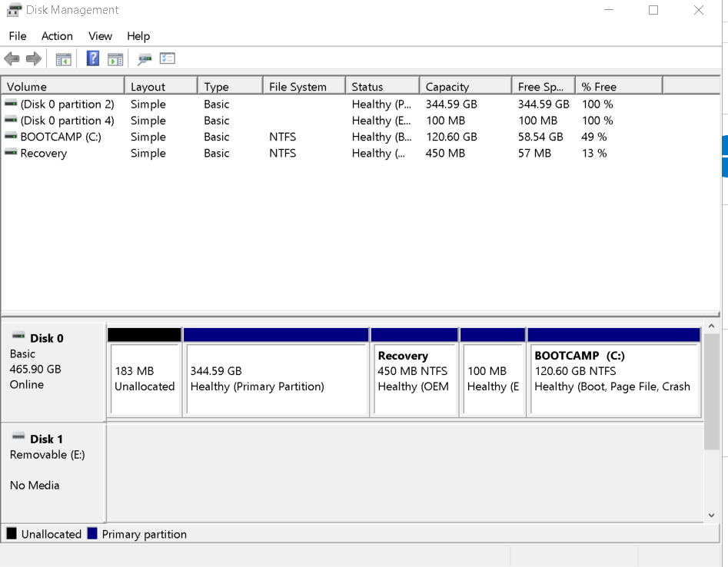This screenshot has width=728, height=567.
Task: Sort by the Volume column header
Action: point(63,87)
